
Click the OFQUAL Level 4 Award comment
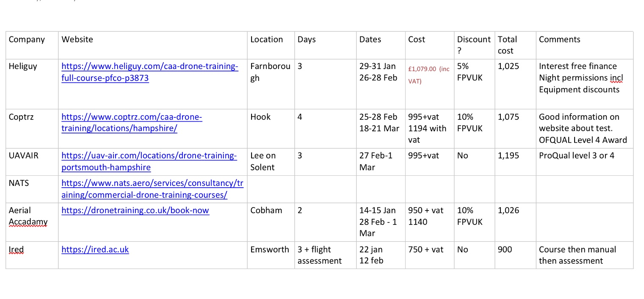[x=583, y=140]
